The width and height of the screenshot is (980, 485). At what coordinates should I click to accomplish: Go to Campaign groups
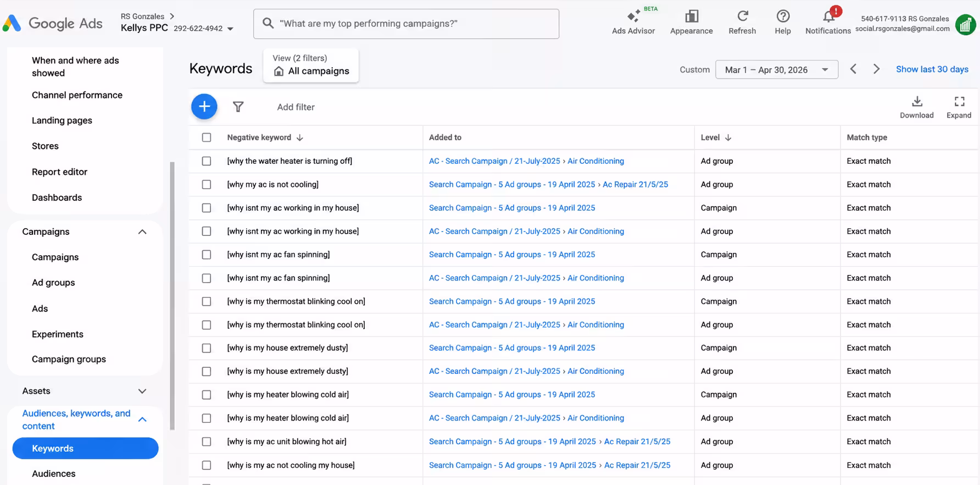point(69,359)
